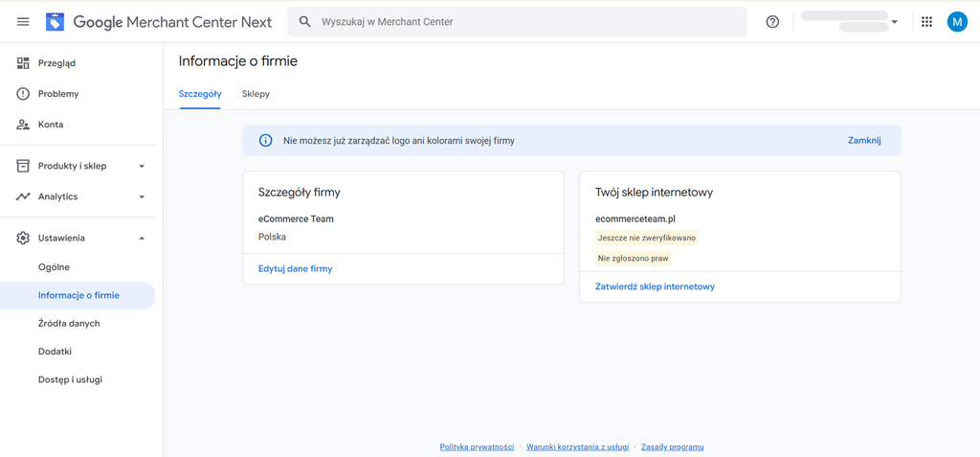Image resolution: width=980 pixels, height=457 pixels.
Task: Select Informacje o firmie menu item
Action: [x=78, y=295]
